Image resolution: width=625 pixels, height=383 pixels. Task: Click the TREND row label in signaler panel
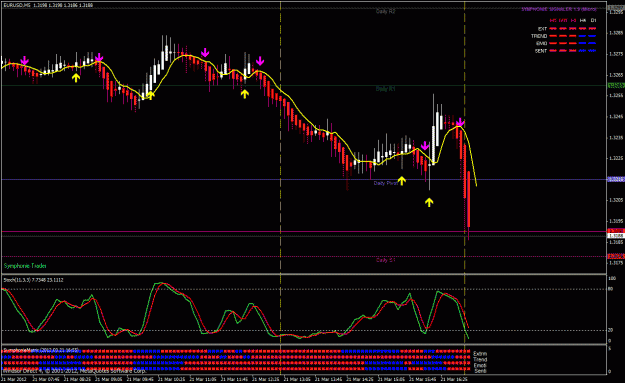(539, 36)
